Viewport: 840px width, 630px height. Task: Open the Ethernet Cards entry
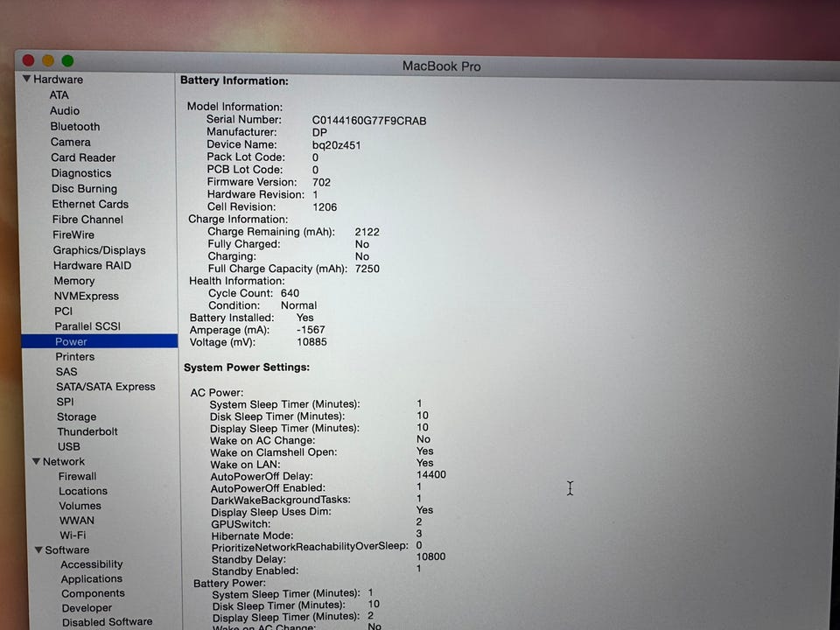(x=90, y=204)
